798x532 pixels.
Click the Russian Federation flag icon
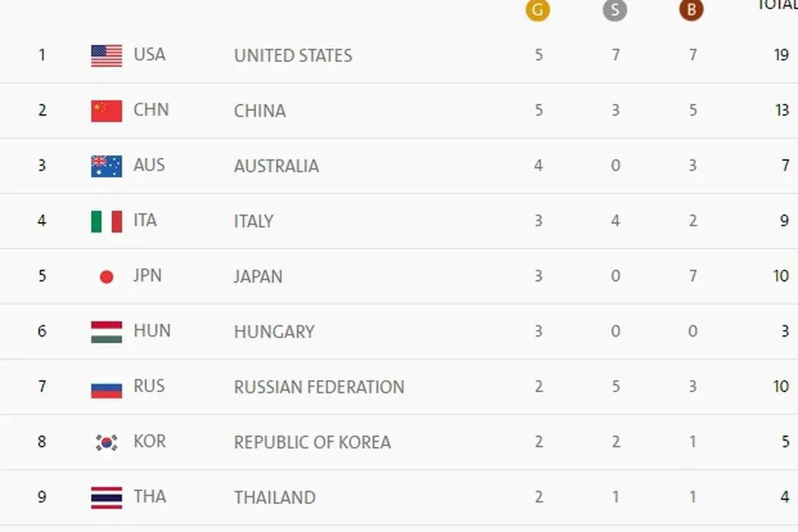coord(106,387)
